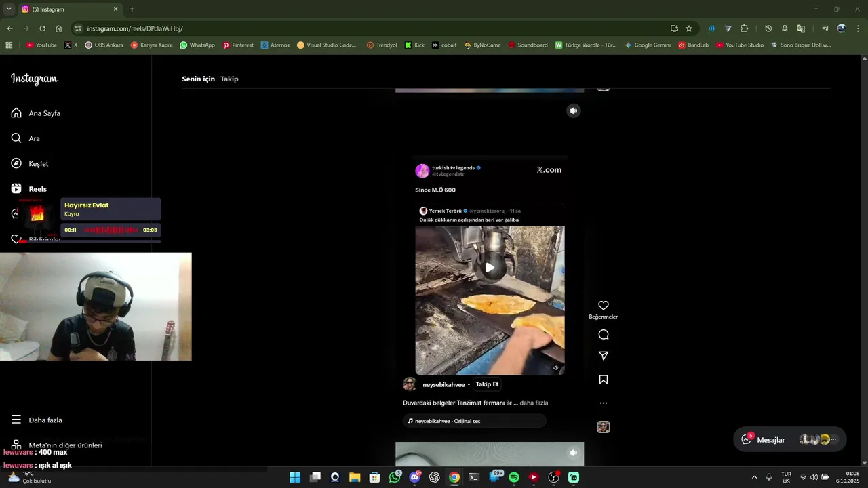
Task: Open Chrome extensions puzzle icon
Action: [x=744, y=28]
